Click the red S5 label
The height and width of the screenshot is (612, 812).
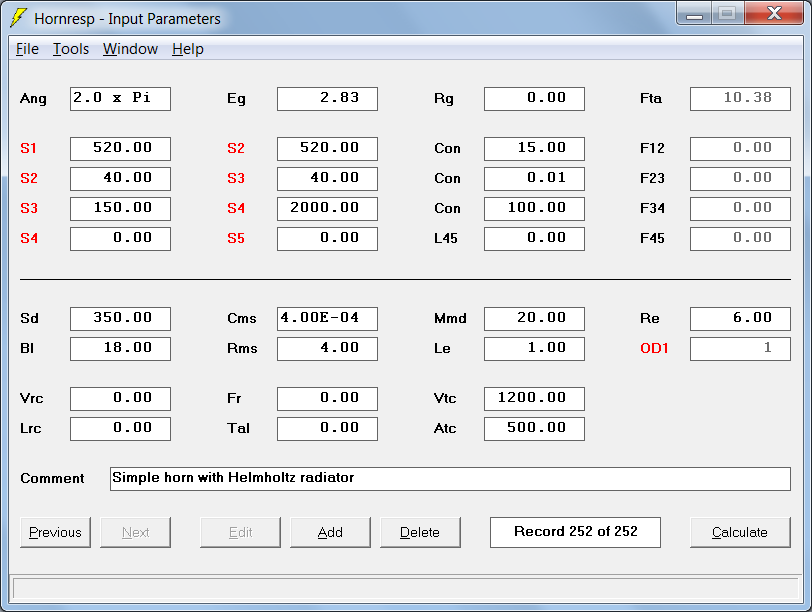[236, 238]
